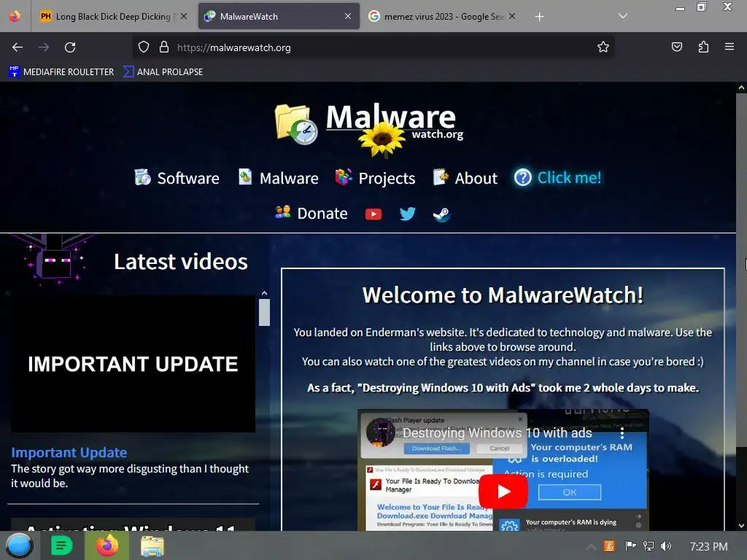Open the embedded video three-dot menu
The width and height of the screenshot is (747, 560).
tap(622, 433)
